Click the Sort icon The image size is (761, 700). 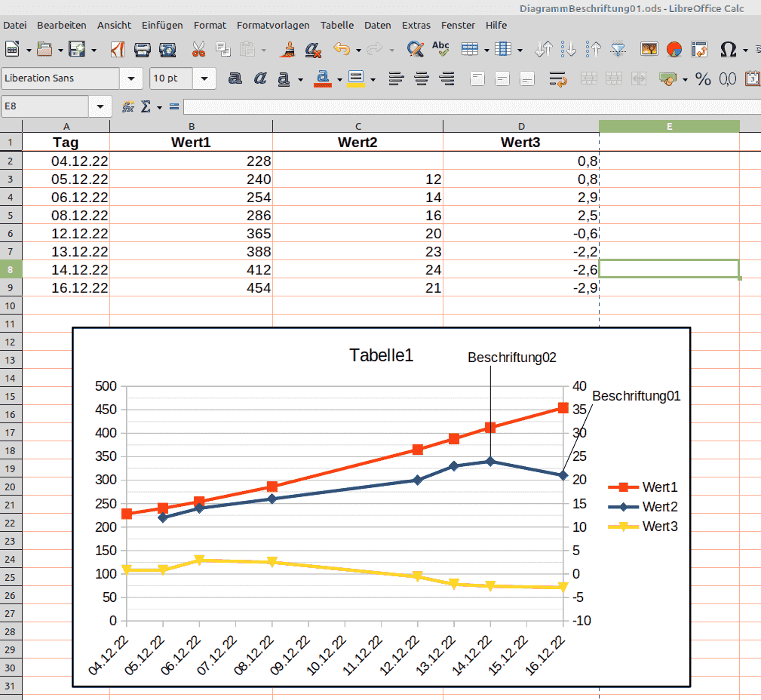point(544,49)
